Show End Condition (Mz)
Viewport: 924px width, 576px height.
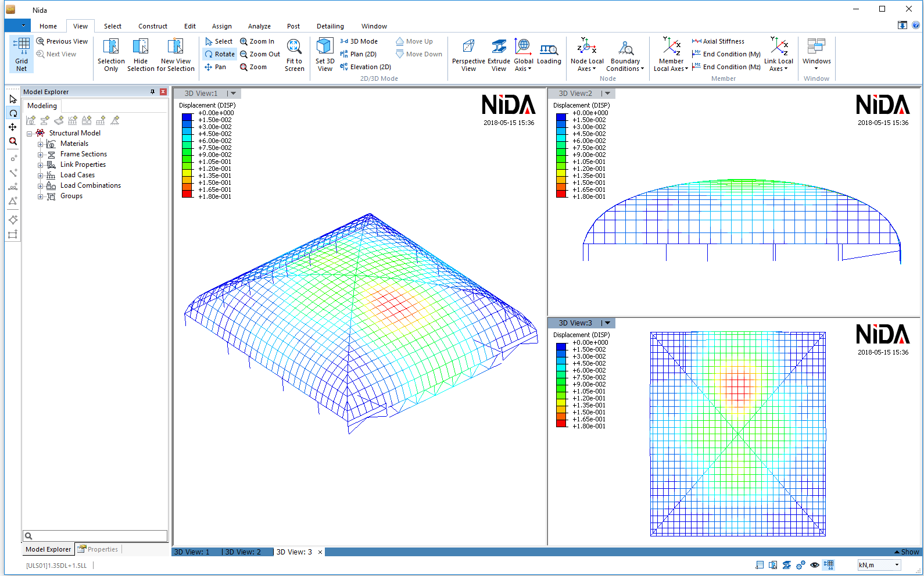click(726, 67)
